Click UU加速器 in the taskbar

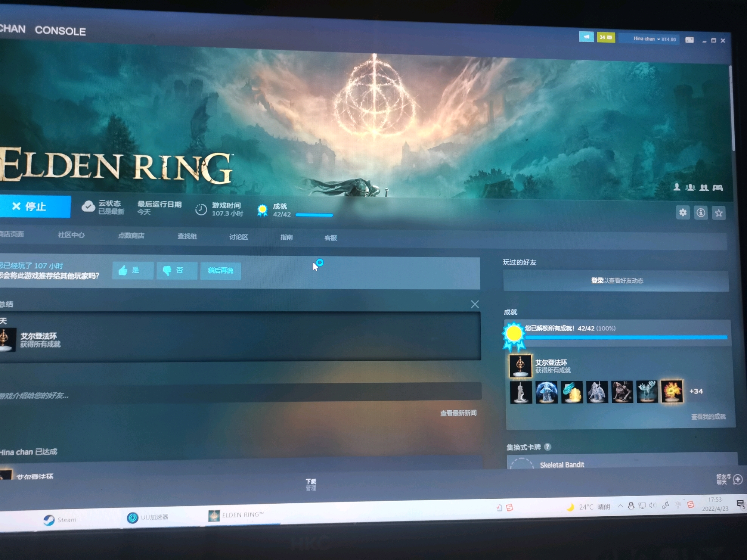tap(148, 517)
